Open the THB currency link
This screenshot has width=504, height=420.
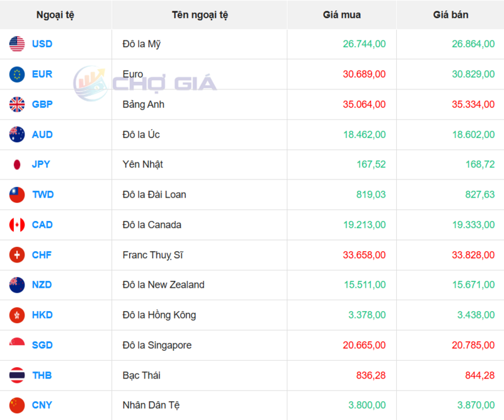tap(42, 375)
